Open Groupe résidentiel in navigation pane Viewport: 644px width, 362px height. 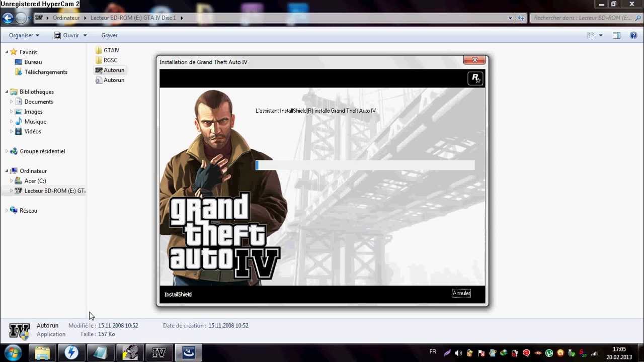[42, 151]
